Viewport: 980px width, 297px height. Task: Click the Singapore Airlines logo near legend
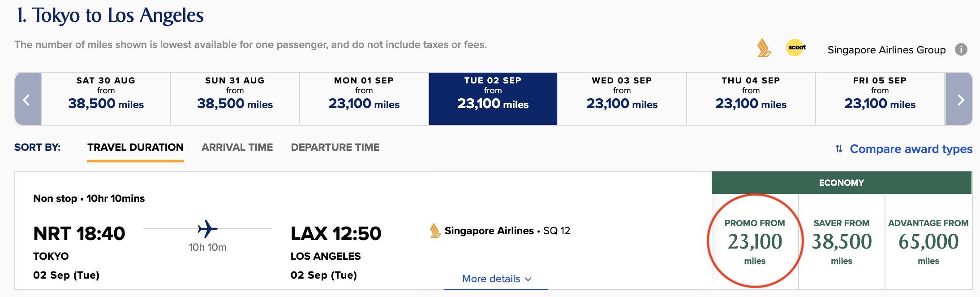coord(764,48)
